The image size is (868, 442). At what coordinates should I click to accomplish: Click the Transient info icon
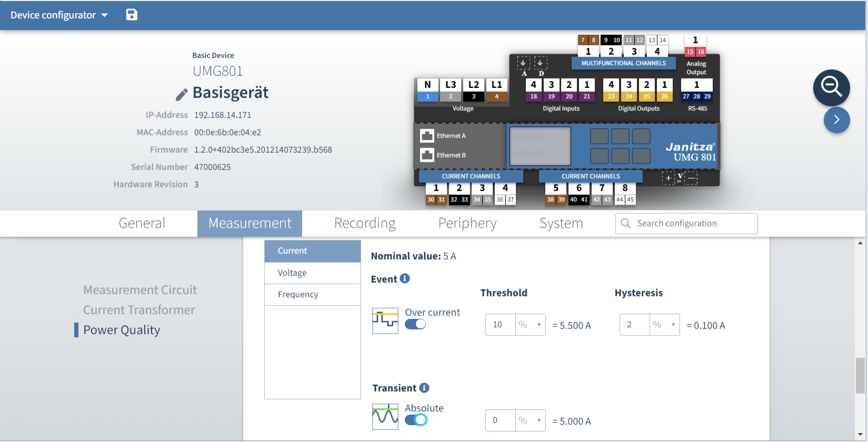click(424, 388)
